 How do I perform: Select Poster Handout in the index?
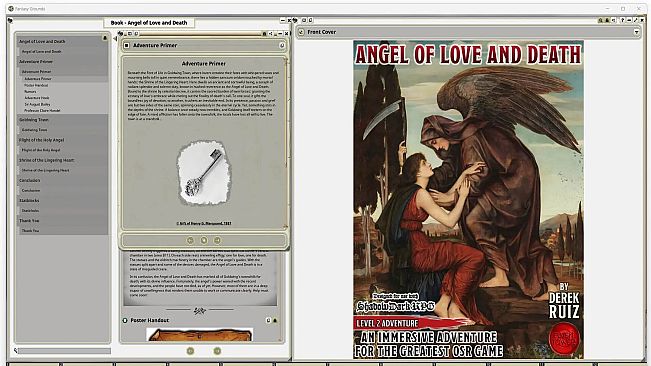[x=36, y=85]
